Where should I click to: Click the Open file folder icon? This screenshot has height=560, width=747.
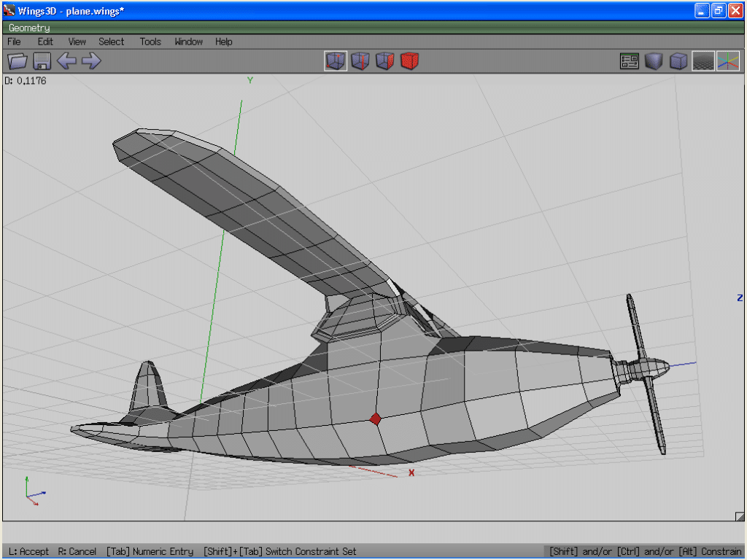coord(18,61)
